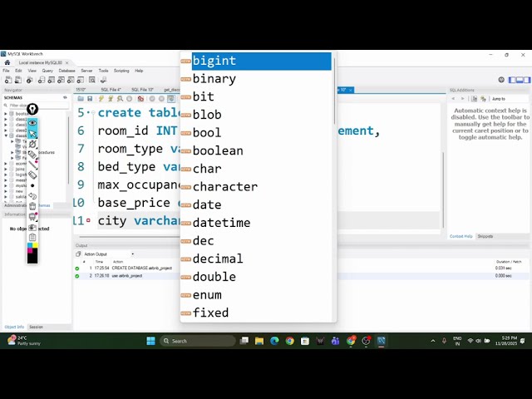Click the create function toolbar icon
Image resolution: width=532 pixels, height=399 pixels.
tap(81, 80)
